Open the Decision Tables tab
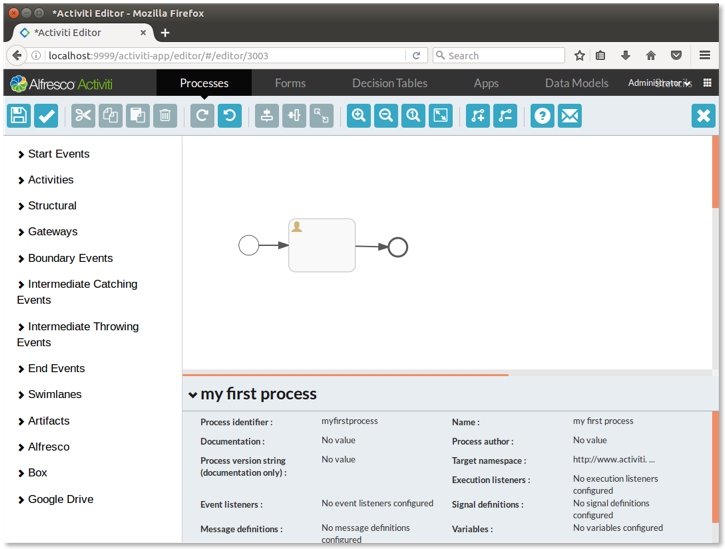The width and height of the screenshot is (725, 549). [x=389, y=83]
